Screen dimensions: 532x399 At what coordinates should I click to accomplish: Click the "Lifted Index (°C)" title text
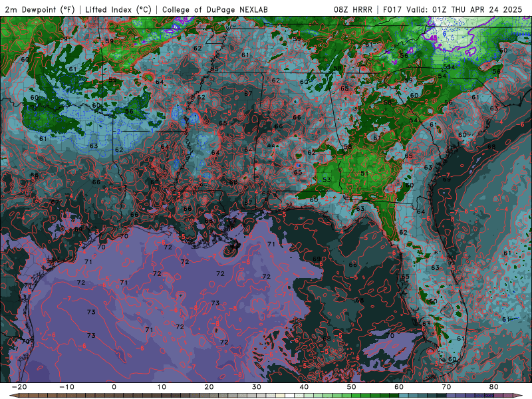pos(118,9)
